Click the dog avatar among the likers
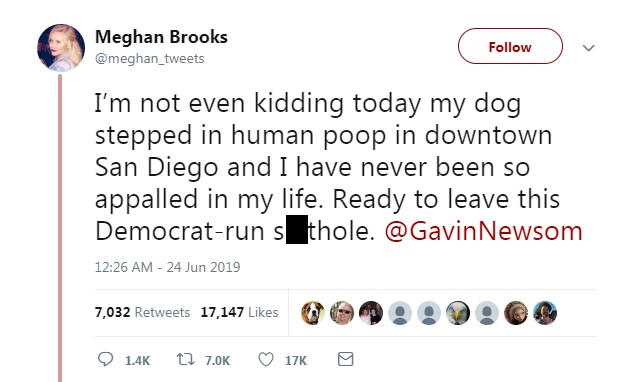Image resolution: width=636 pixels, height=382 pixels. 313,313
